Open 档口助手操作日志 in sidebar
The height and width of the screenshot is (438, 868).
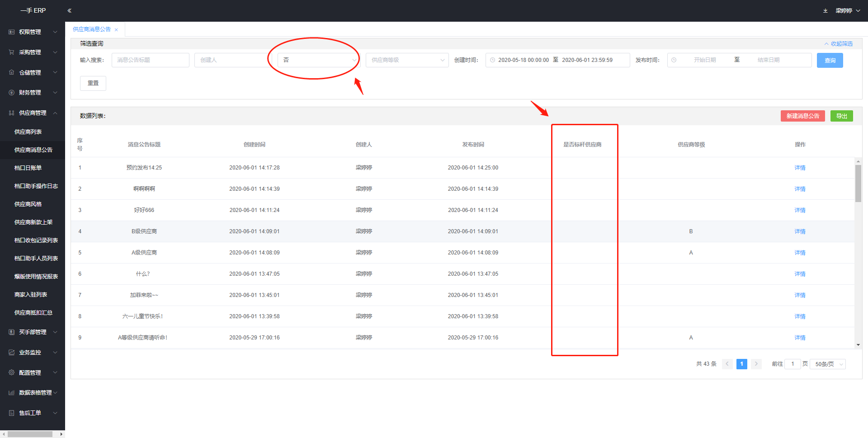[x=36, y=186]
